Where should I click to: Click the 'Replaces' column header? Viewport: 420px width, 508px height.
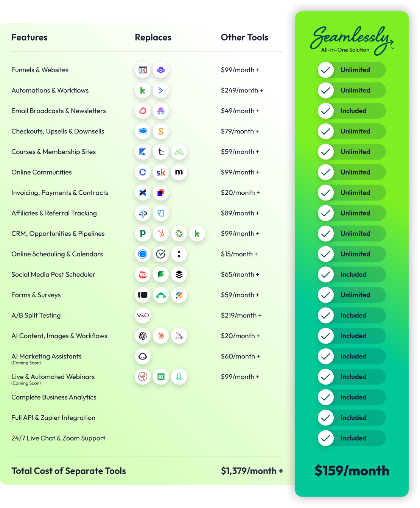[x=153, y=38]
